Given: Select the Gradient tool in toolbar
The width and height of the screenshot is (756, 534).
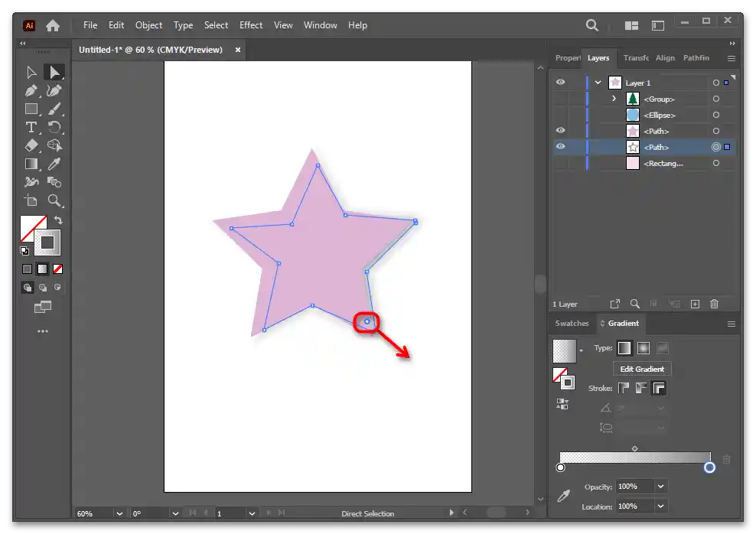Looking at the screenshot, I should point(31,164).
